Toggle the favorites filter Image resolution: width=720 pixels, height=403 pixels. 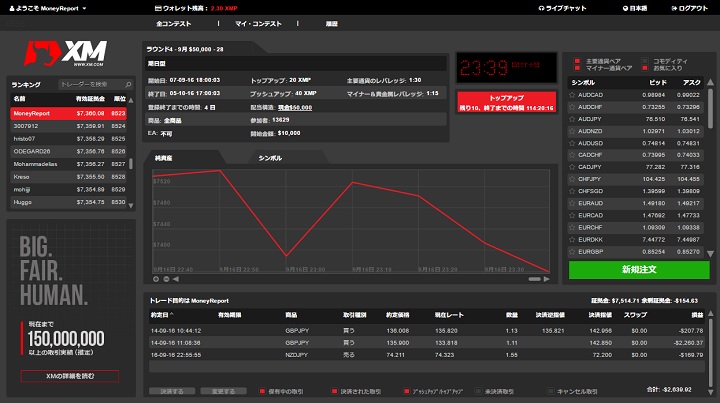click(x=645, y=68)
